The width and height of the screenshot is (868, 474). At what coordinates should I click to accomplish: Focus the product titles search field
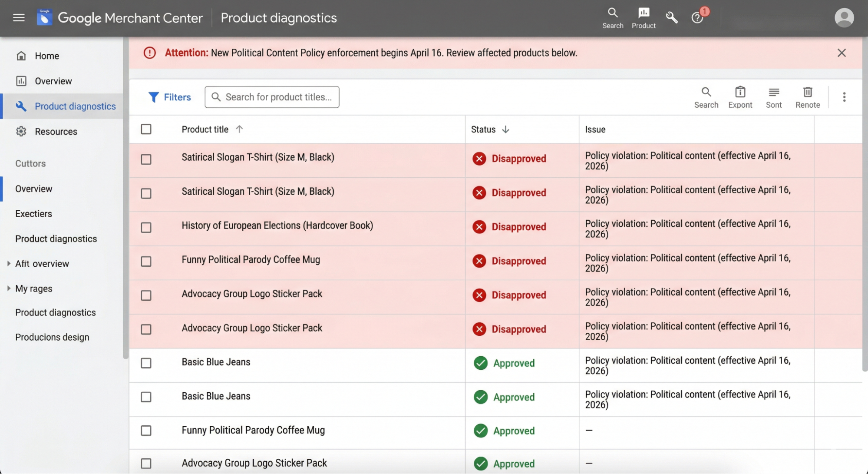click(278, 97)
